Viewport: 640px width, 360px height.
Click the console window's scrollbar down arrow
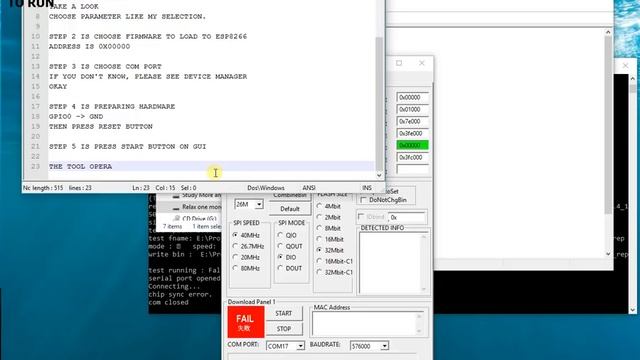(x=633, y=310)
